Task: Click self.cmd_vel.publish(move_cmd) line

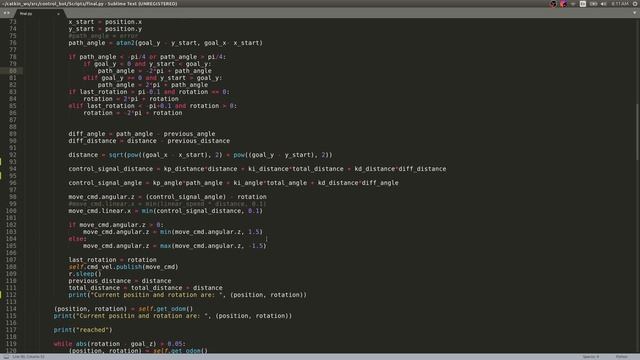Action: click(123, 267)
